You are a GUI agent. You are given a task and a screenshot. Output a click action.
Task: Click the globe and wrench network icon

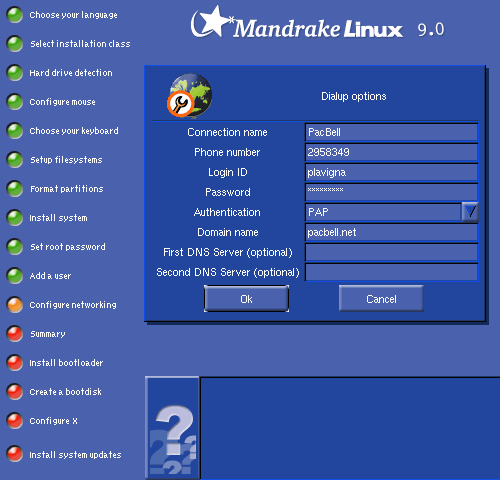pos(189,96)
